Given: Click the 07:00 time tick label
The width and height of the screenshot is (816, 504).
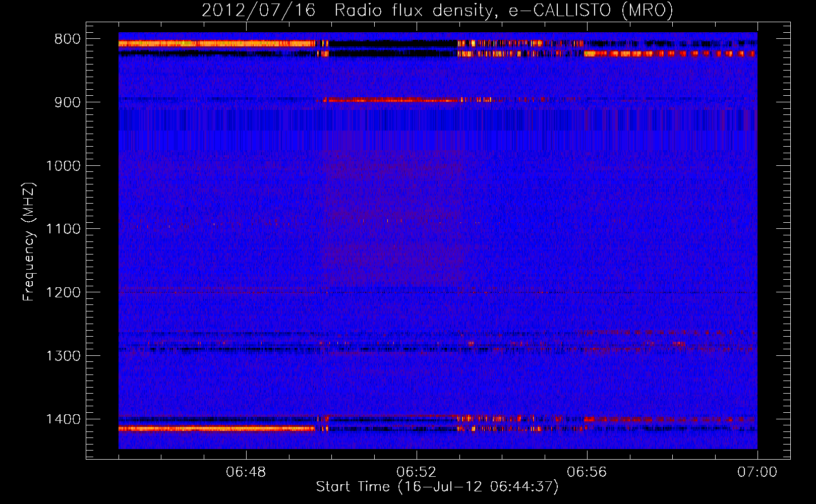Looking at the screenshot, I should click(x=757, y=472).
